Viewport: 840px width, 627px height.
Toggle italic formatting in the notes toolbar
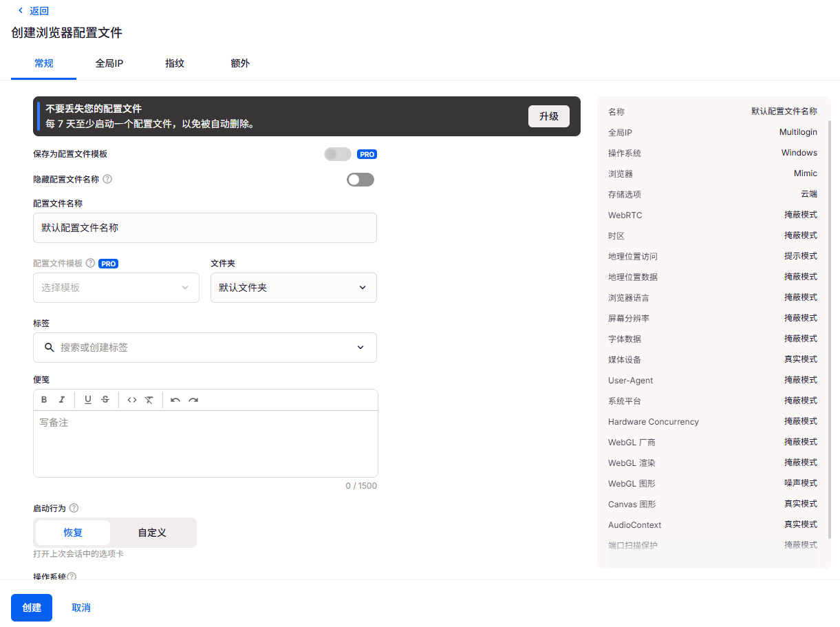[x=62, y=400]
